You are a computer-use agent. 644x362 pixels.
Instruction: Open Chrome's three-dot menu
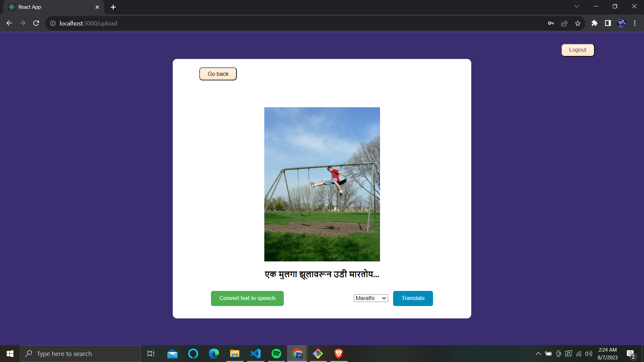click(x=635, y=23)
